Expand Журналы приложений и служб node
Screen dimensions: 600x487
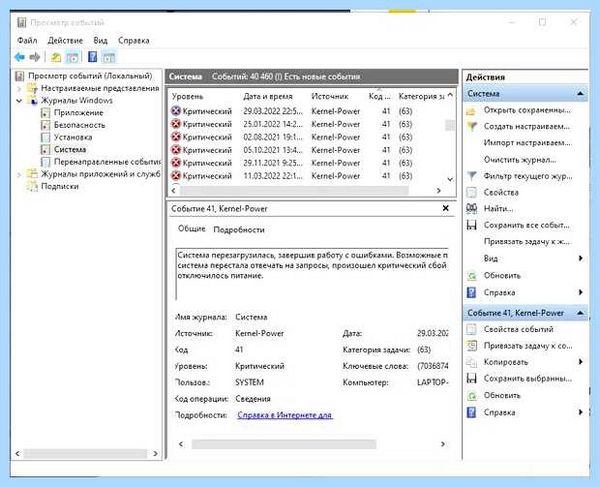point(19,174)
